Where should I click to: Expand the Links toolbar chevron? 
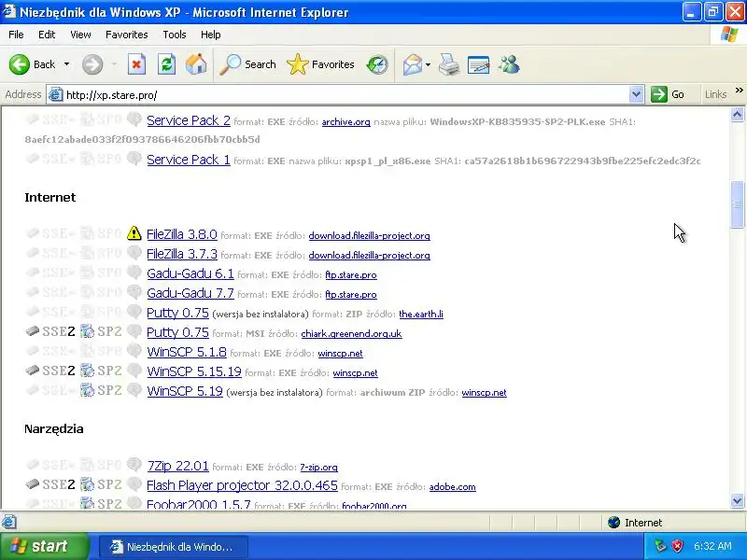pyautogui.click(x=739, y=91)
